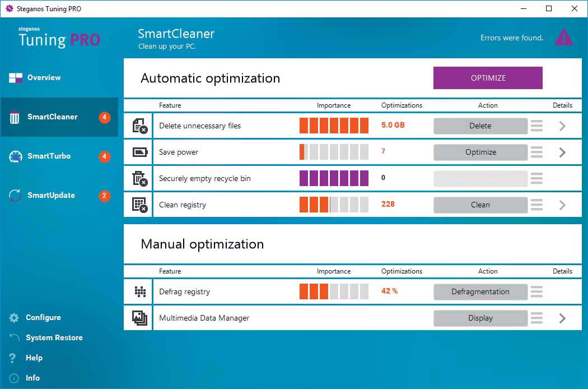The height and width of the screenshot is (389, 588).
Task: Click the System Restore undo arrow icon
Action: 14,337
